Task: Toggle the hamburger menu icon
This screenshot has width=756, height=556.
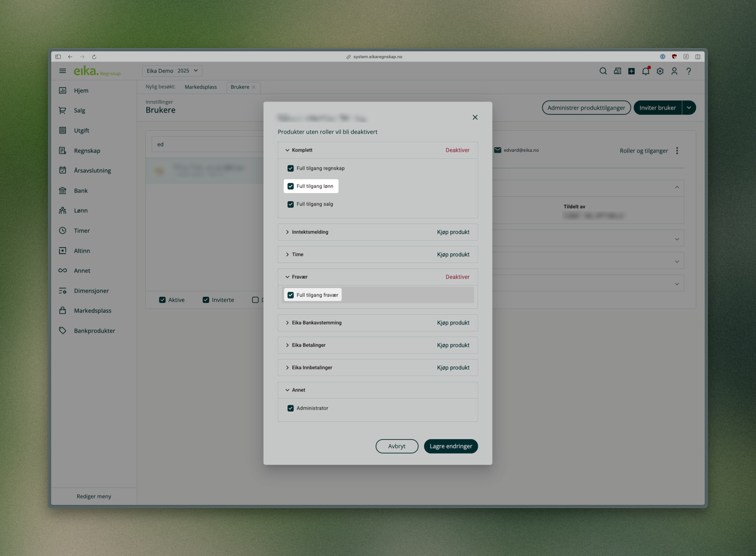Action: 63,71
